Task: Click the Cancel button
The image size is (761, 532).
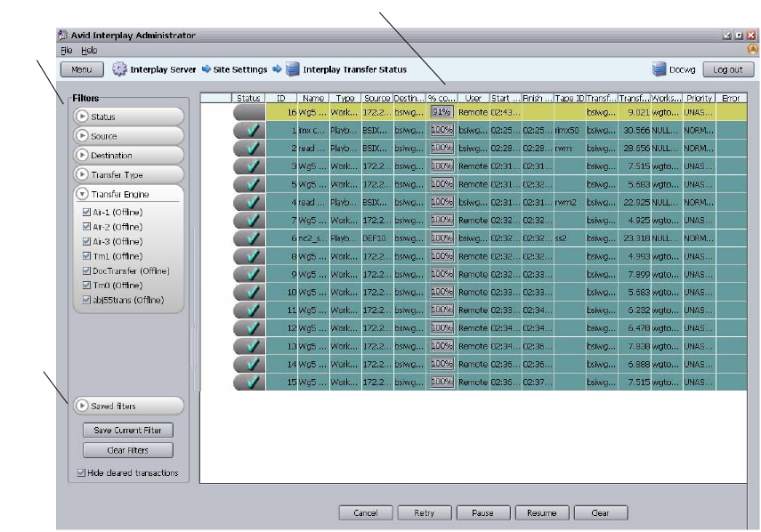Action: (366, 512)
